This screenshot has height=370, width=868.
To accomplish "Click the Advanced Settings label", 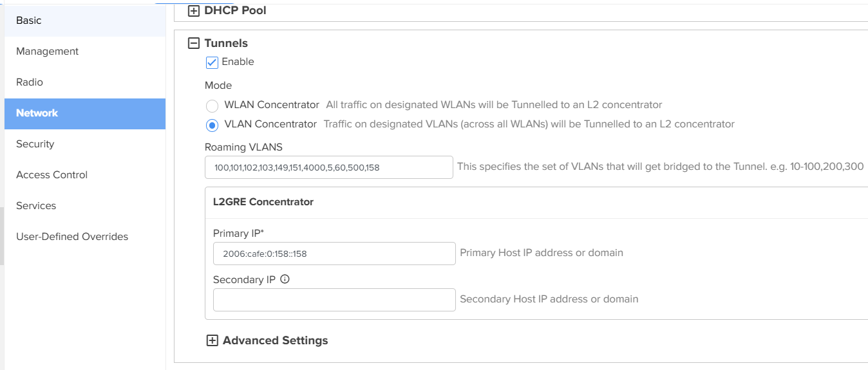I will pyautogui.click(x=275, y=341).
